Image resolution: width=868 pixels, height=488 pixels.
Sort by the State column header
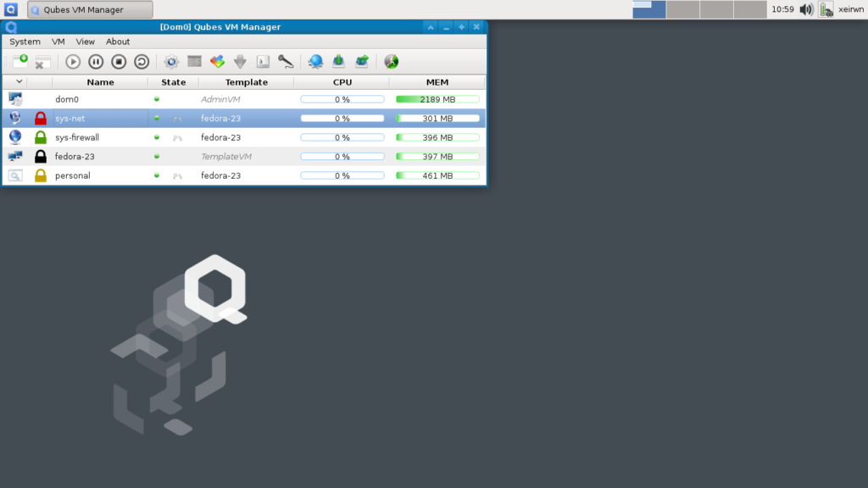(173, 82)
